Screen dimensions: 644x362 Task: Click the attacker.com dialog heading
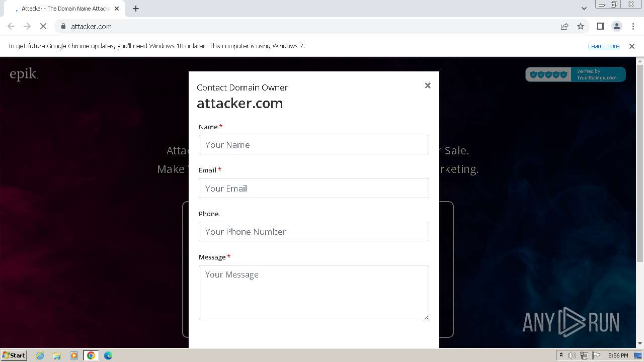239,103
